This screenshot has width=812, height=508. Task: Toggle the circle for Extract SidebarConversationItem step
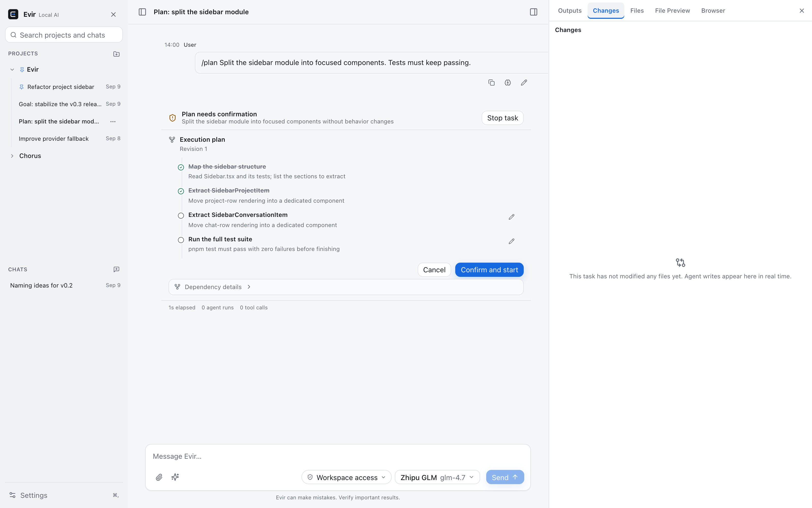(x=181, y=216)
